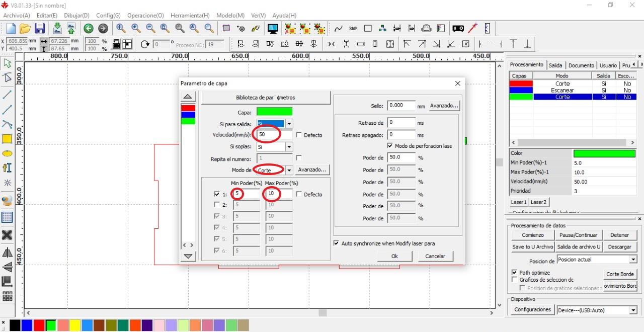
Task: Click the rotate arrow icon
Action: click(145, 44)
